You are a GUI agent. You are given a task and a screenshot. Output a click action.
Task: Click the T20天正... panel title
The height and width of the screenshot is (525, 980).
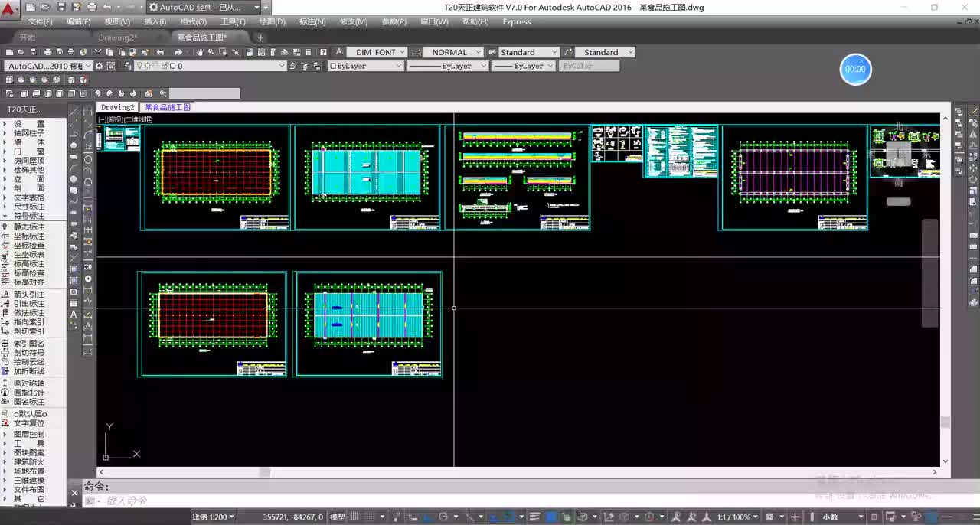point(25,109)
